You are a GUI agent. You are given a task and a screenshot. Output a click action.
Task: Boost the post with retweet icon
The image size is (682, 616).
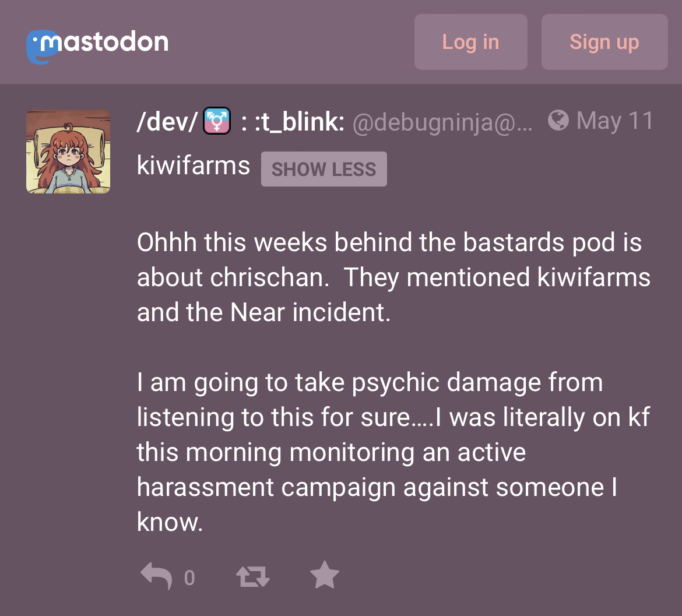coord(253,577)
